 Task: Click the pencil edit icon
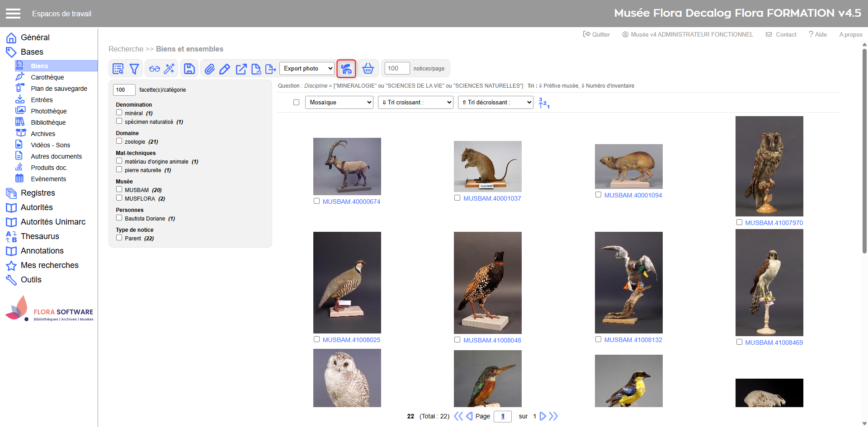[x=225, y=69]
